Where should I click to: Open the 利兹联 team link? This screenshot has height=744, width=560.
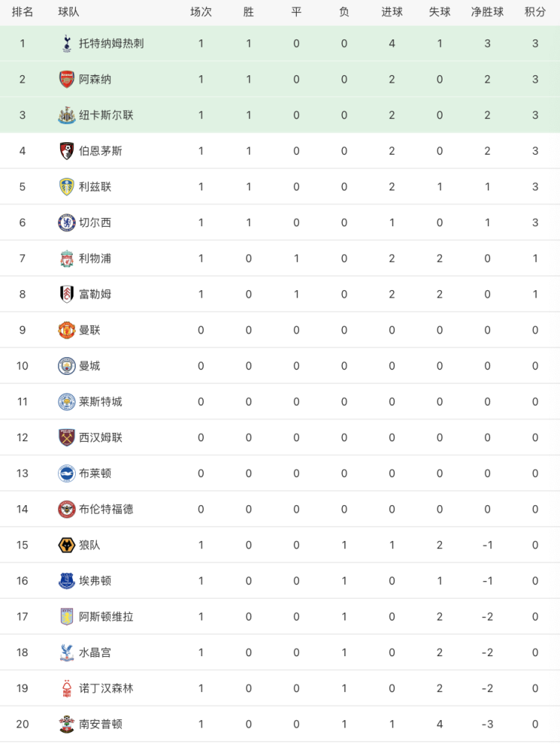coord(95,187)
